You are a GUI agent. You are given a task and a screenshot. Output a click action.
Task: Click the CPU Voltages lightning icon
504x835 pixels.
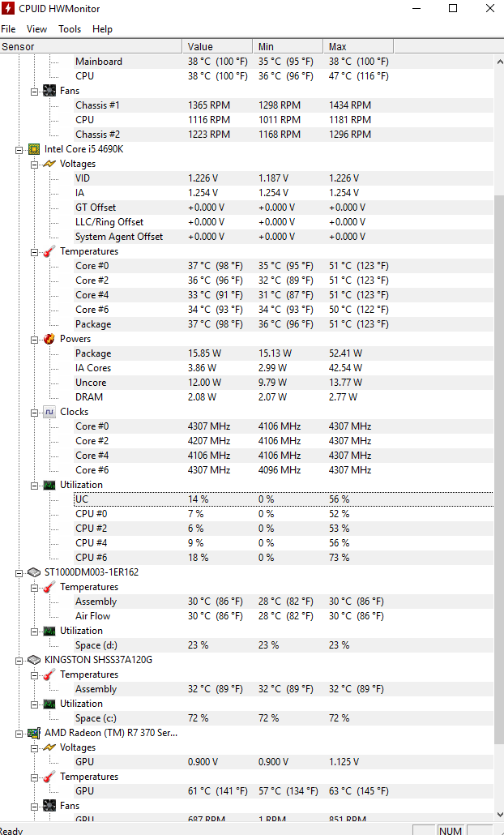[49, 164]
